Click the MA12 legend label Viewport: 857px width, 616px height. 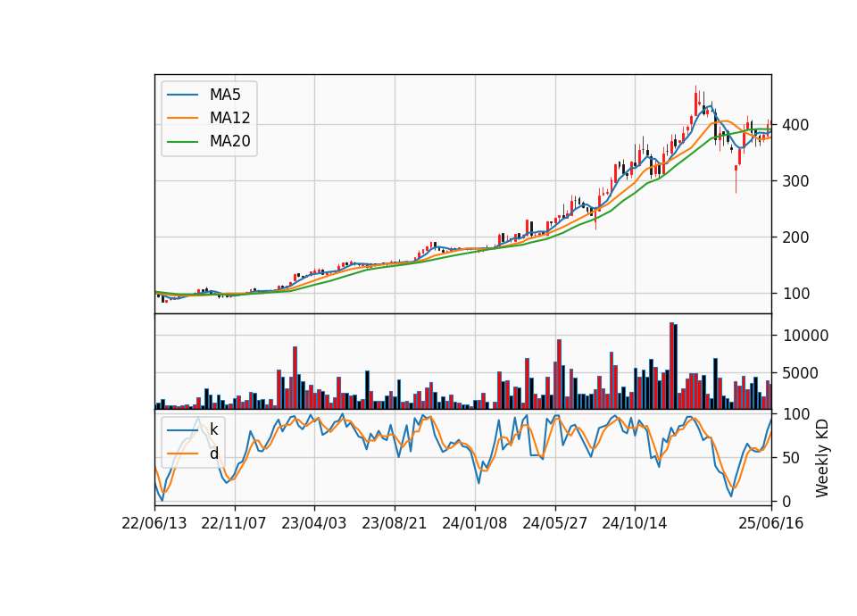(x=229, y=118)
